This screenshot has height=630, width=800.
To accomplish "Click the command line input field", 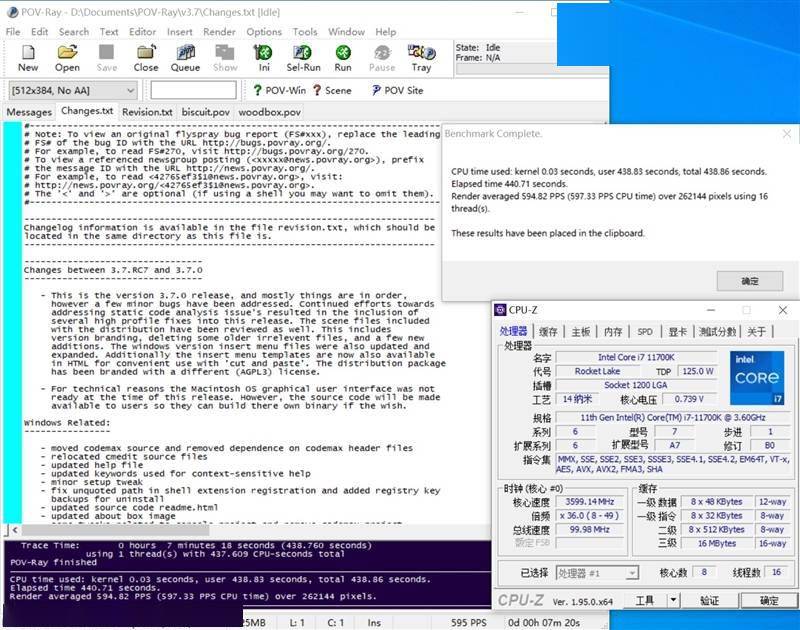I will click(193, 90).
